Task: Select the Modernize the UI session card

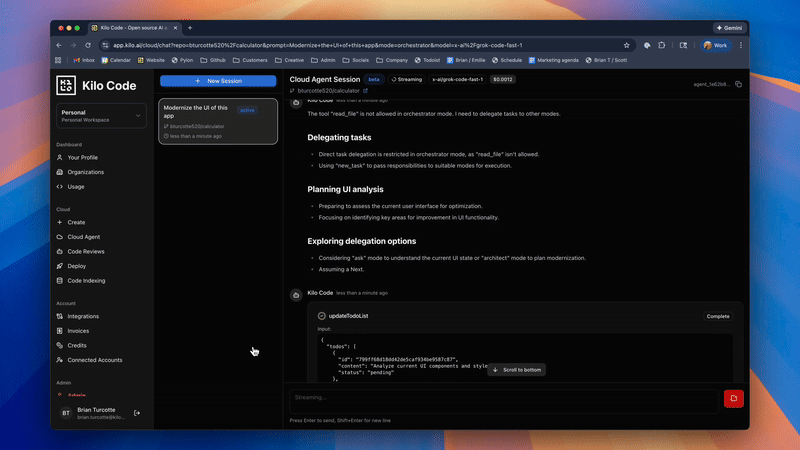Action: 218,121
